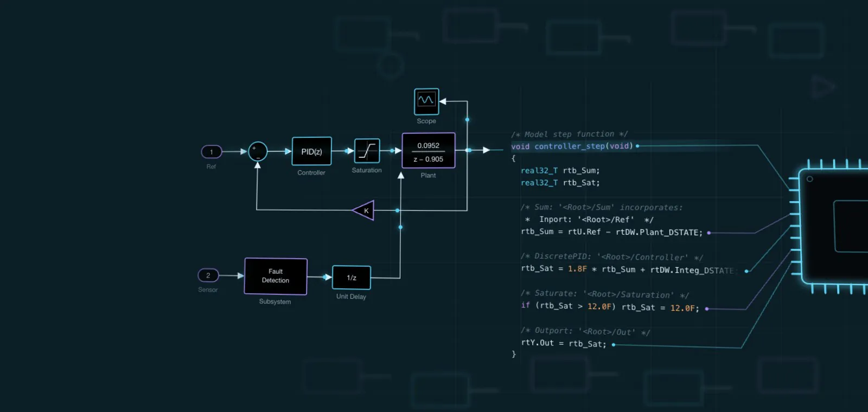The height and width of the screenshot is (412, 868).
Task: Click the "Saturation" block label
Action: (x=367, y=170)
